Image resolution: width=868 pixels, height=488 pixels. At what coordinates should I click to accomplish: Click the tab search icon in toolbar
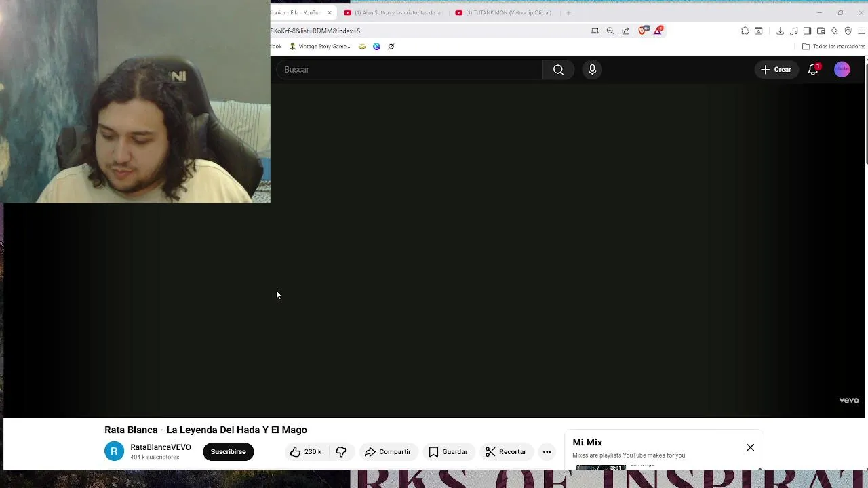759,30
